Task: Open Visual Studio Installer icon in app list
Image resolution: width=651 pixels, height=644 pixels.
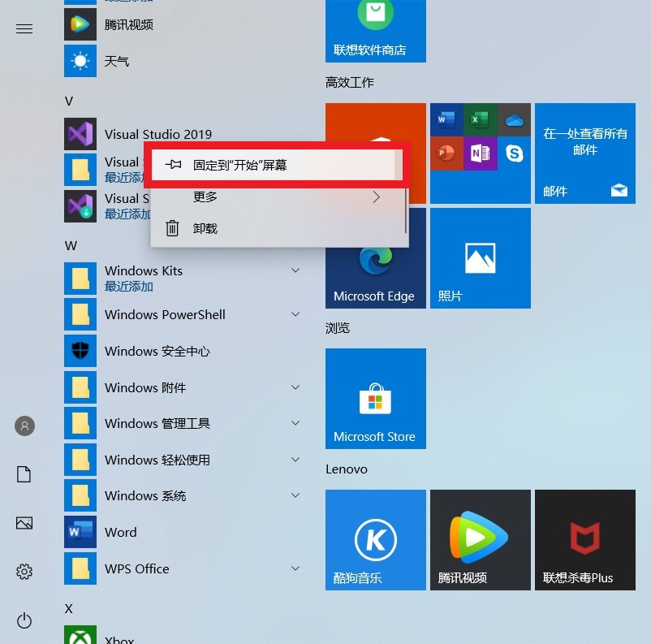Action: [80, 206]
